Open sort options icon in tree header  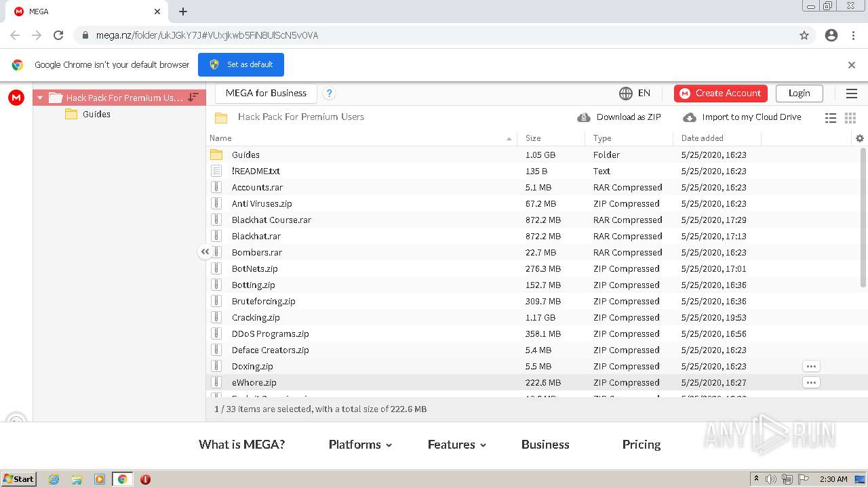pyautogui.click(x=193, y=98)
